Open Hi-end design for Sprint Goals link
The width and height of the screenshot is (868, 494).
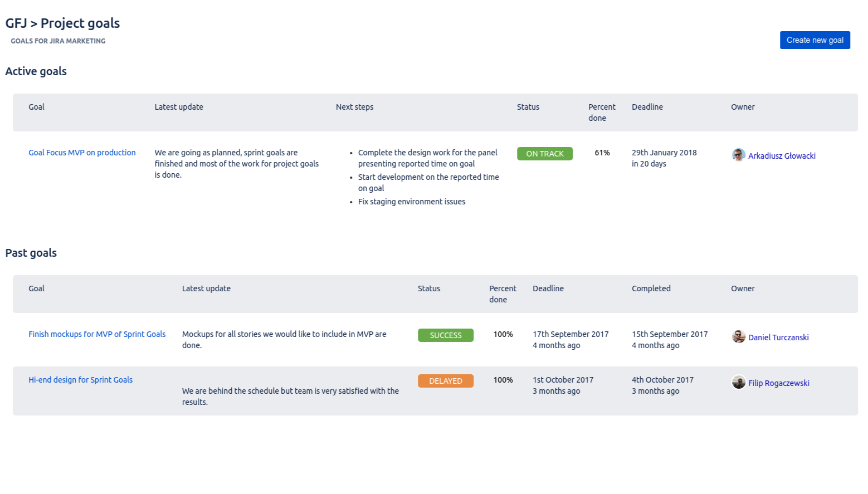coord(80,380)
